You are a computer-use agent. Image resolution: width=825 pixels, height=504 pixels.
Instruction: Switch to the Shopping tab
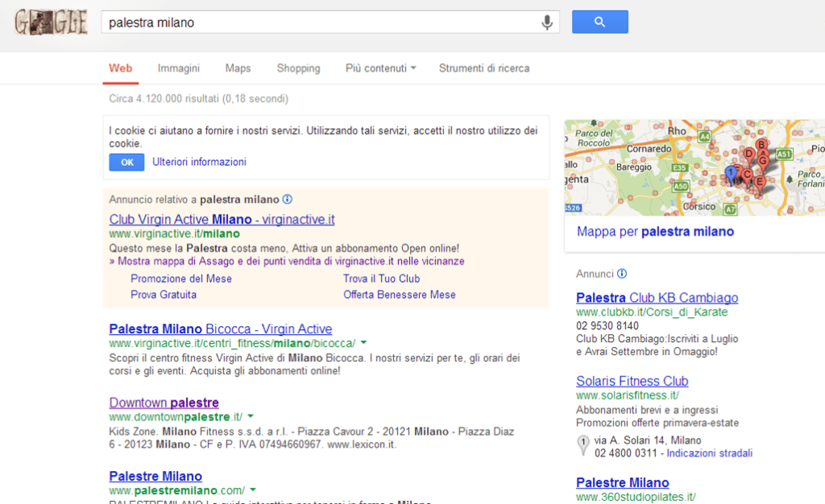tap(298, 68)
